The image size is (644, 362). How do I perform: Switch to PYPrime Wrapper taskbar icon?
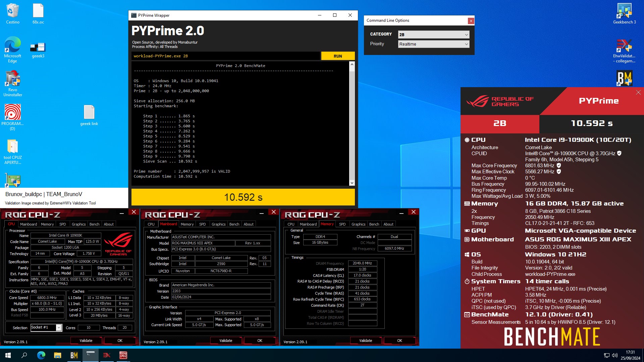coord(90,355)
